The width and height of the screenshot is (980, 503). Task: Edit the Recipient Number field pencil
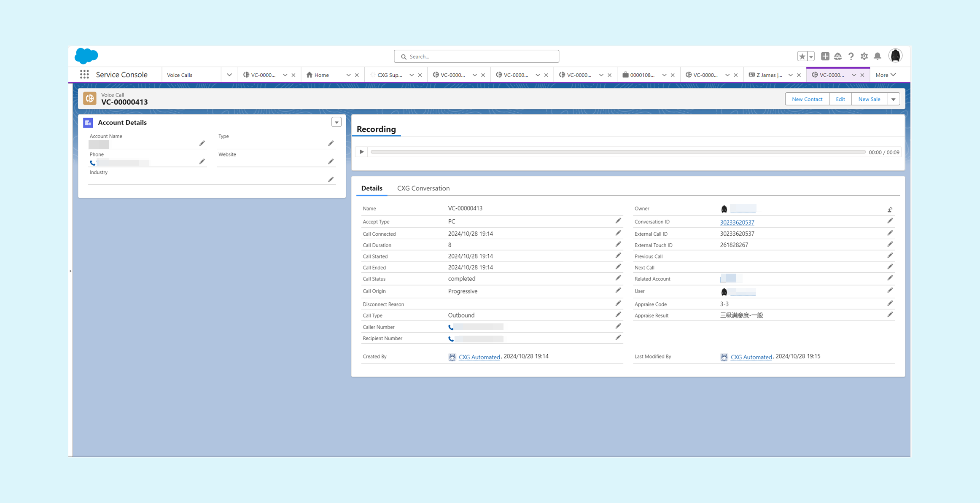[618, 337]
